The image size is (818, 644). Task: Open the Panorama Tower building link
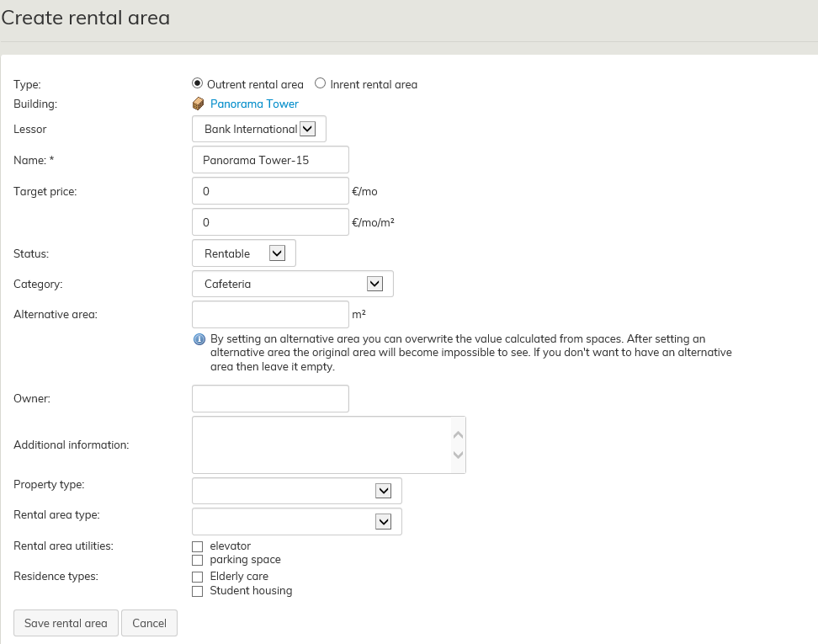[254, 104]
